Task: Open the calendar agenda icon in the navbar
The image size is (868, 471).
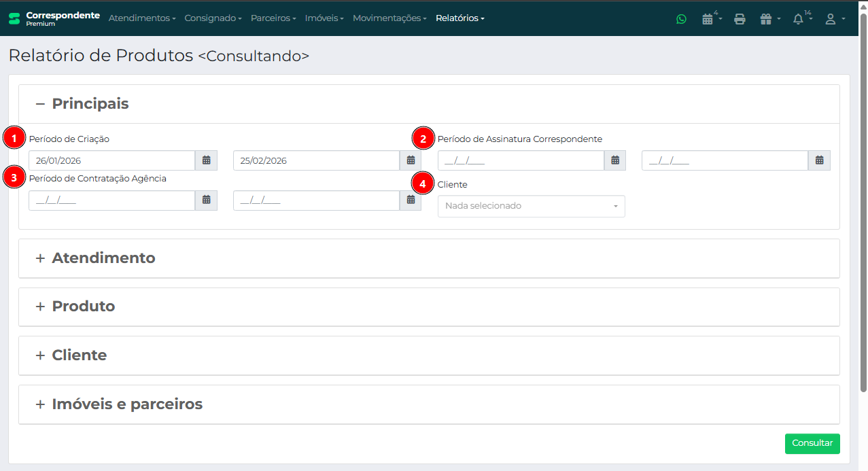Action: tap(708, 19)
